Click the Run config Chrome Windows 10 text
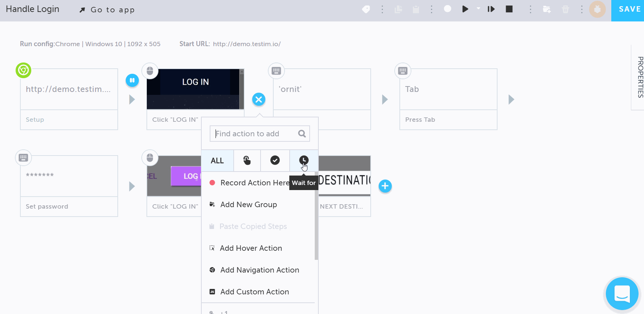Image resolution: width=644 pixels, height=314 pixels. [x=90, y=44]
